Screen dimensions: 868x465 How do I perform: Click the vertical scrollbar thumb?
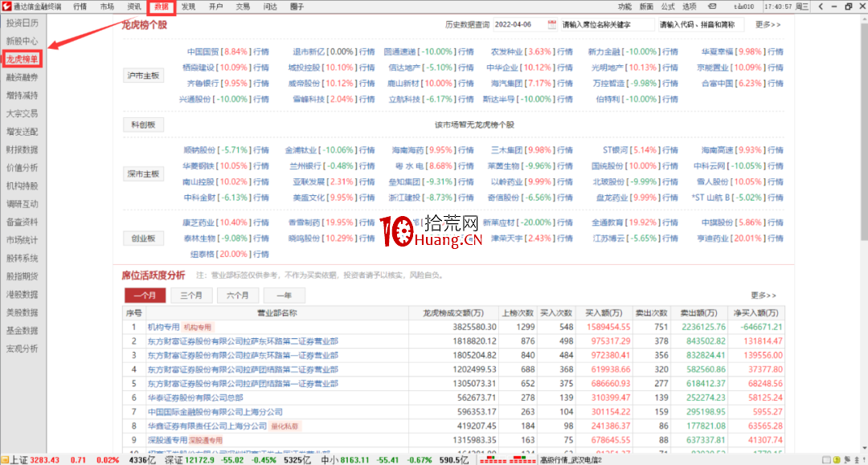(863, 130)
